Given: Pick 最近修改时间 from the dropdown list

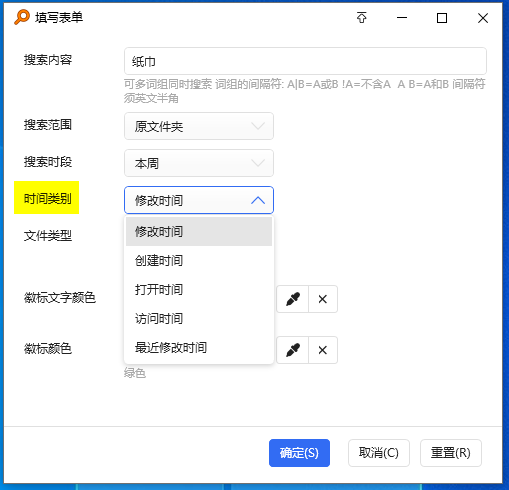Looking at the screenshot, I should (199, 347).
